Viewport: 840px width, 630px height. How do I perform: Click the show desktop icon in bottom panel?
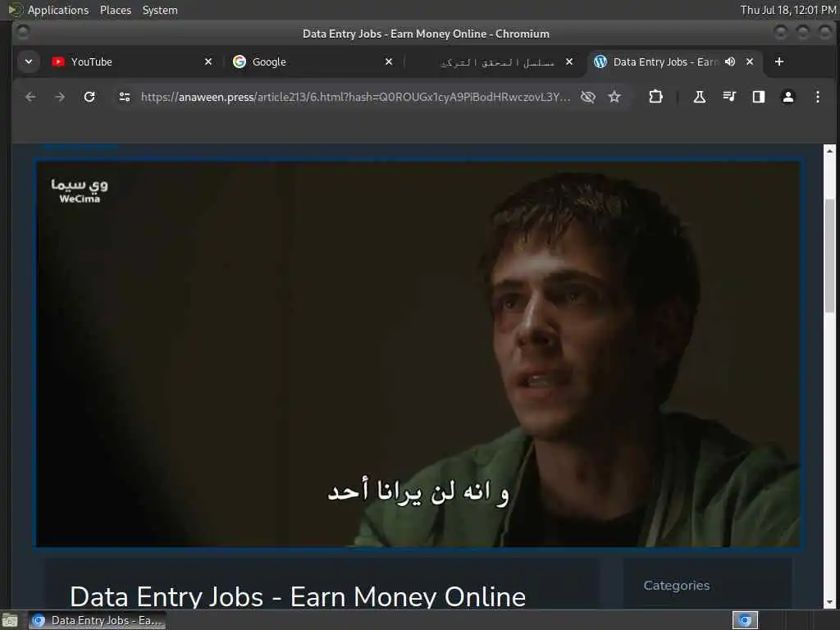(x=10, y=621)
